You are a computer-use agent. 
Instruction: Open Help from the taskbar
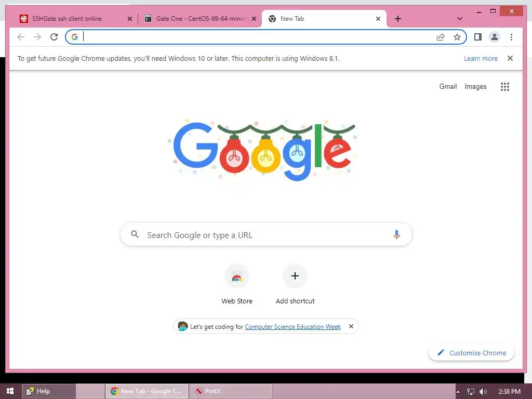pos(49,391)
